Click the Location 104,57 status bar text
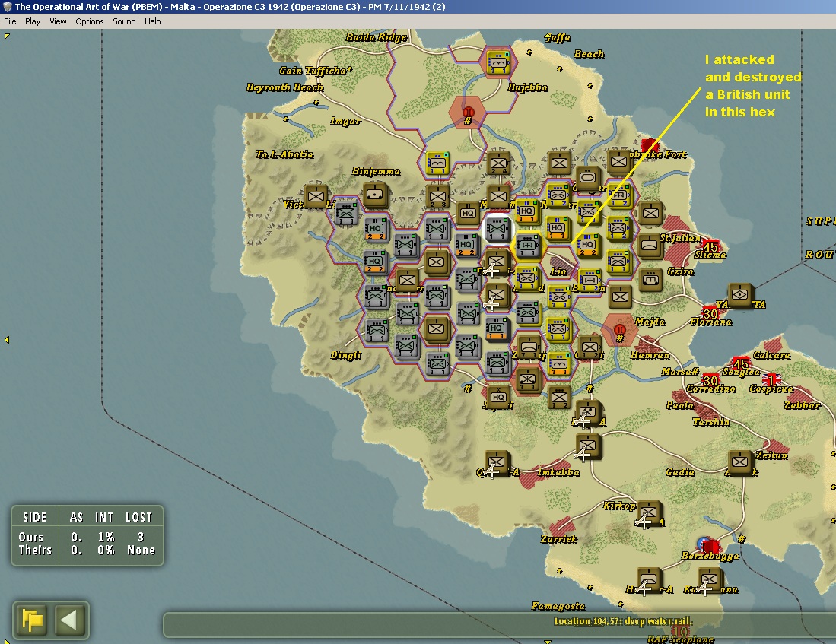The height and width of the screenshot is (644, 836). click(623, 621)
